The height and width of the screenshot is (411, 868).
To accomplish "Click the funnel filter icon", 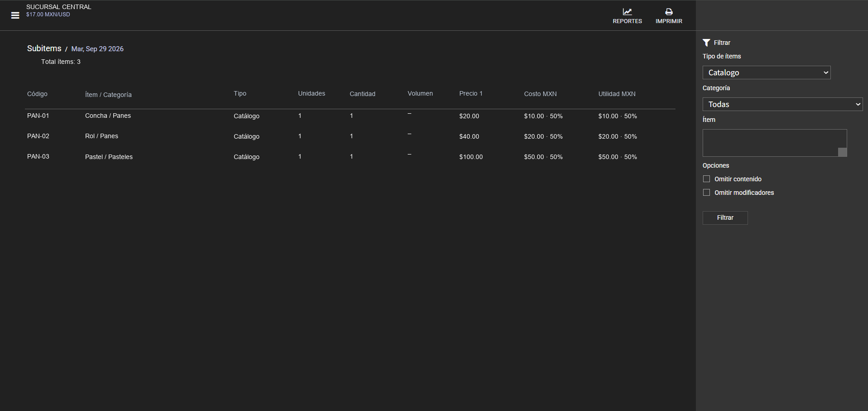I will 706,43.
